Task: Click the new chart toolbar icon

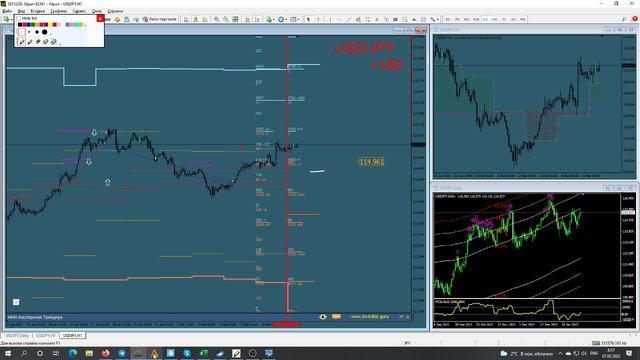Action: [7, 19]
